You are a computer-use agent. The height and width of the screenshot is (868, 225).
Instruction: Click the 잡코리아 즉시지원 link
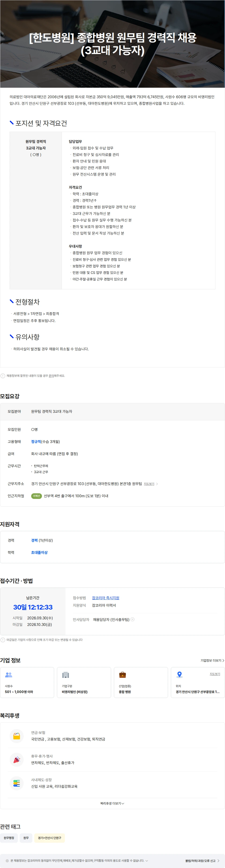tap(106, 598)
